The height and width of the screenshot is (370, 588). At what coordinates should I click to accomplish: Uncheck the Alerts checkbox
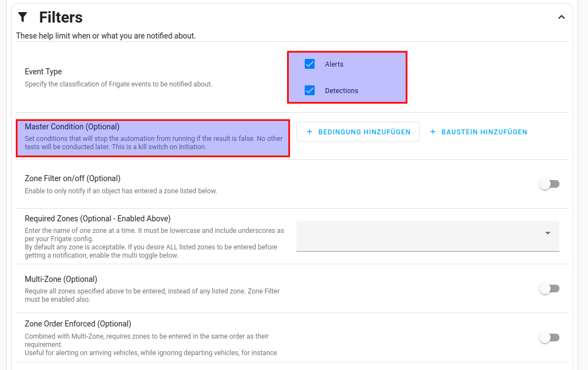click(x=310, y=64)
